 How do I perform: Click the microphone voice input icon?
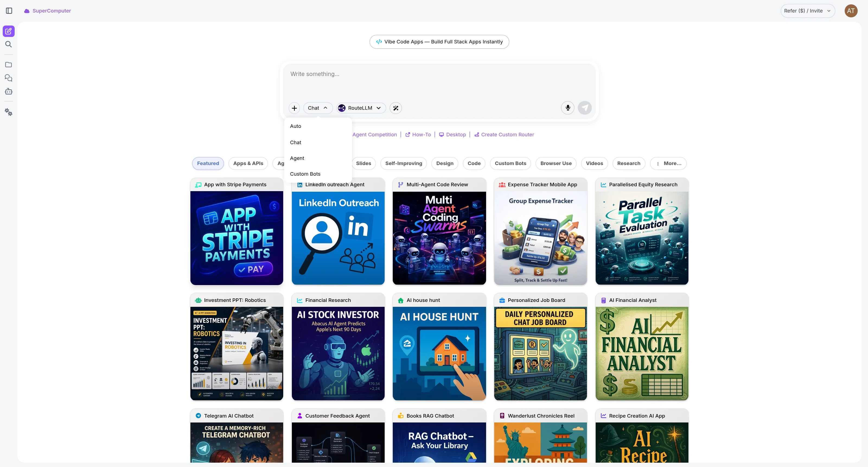(x=568, y=108)
